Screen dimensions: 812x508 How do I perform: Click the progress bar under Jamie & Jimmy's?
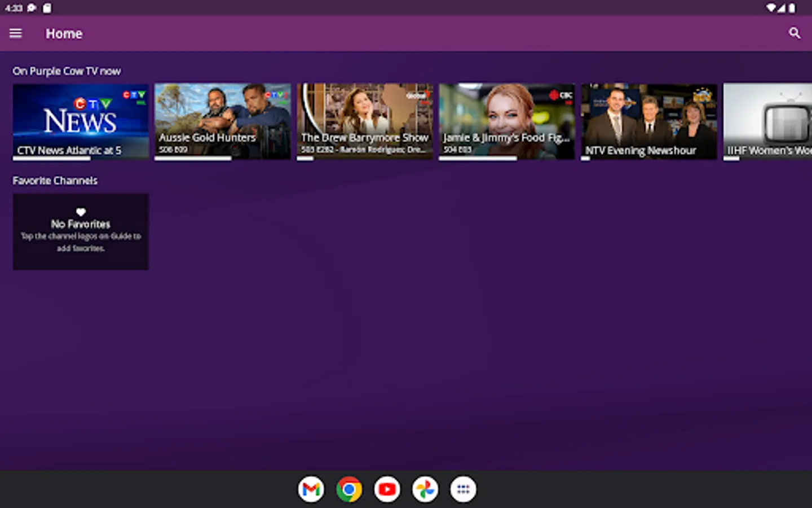pos(507,159)
